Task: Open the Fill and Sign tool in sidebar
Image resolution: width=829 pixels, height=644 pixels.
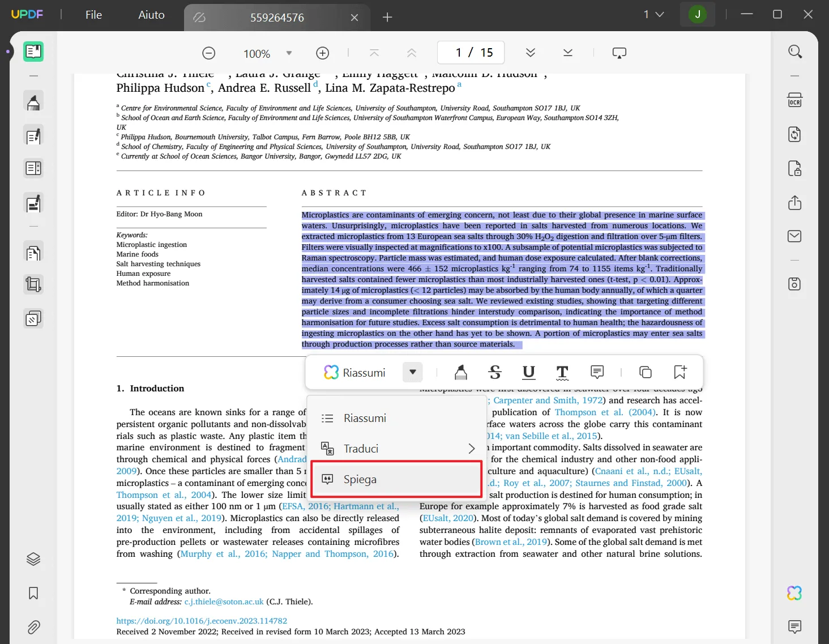Action: [x=33, y=203]
